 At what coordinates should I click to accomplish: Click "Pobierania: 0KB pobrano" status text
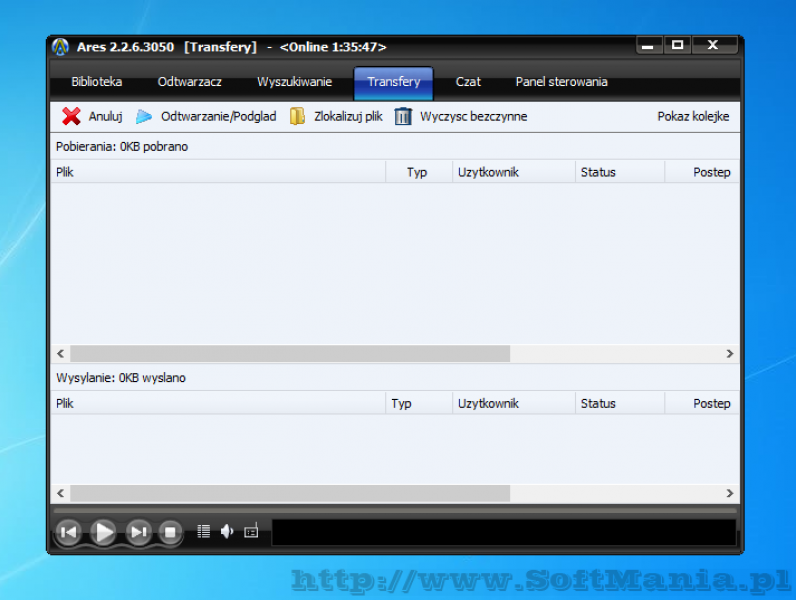point(122,147)
